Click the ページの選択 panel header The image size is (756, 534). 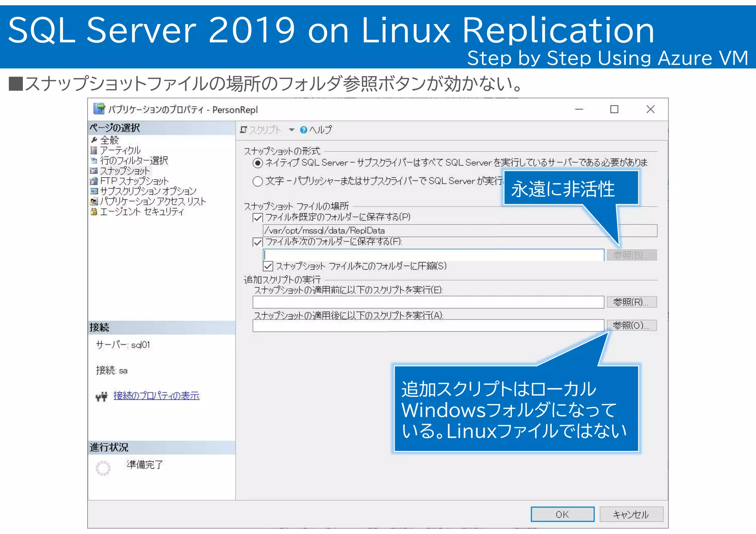click(162, 128)
